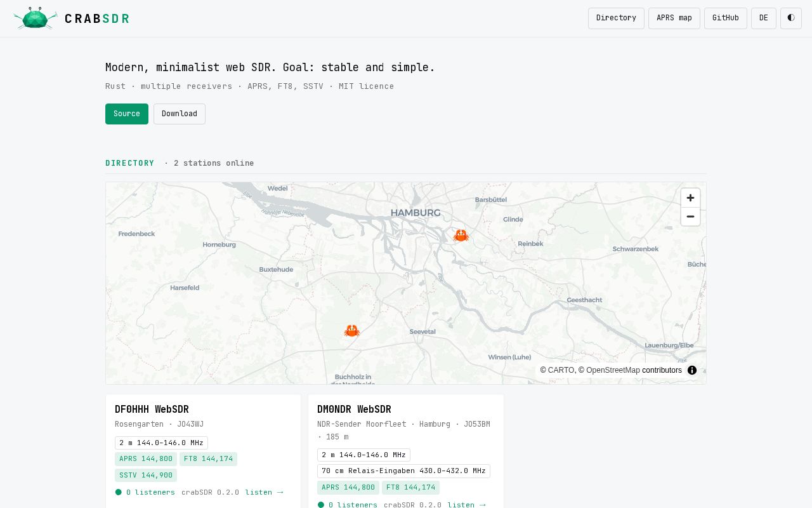Open the CARTO attribution link
This screenshot has width=812, height=508.
tap(561, 370)
